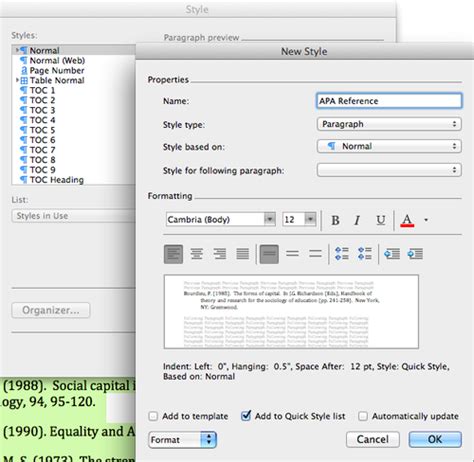Open the Format popup menu
Screen dimensions: 474x462
pos(183,440)
